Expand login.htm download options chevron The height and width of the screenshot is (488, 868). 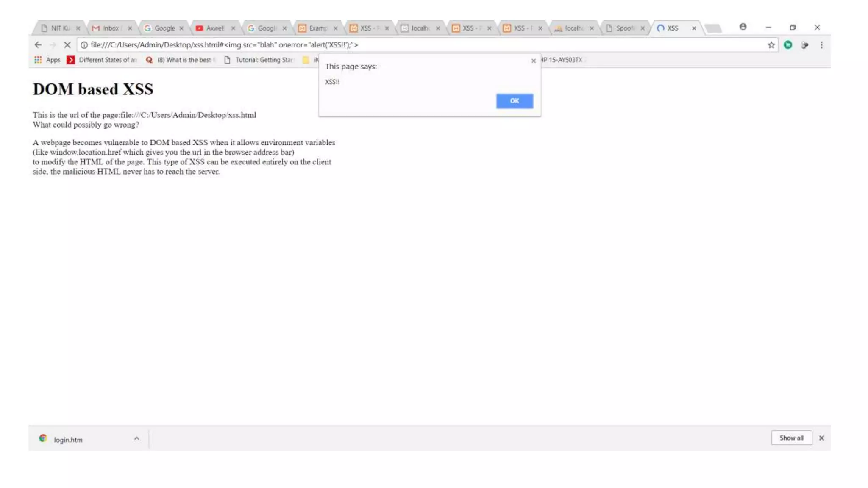tap(136, 439)
